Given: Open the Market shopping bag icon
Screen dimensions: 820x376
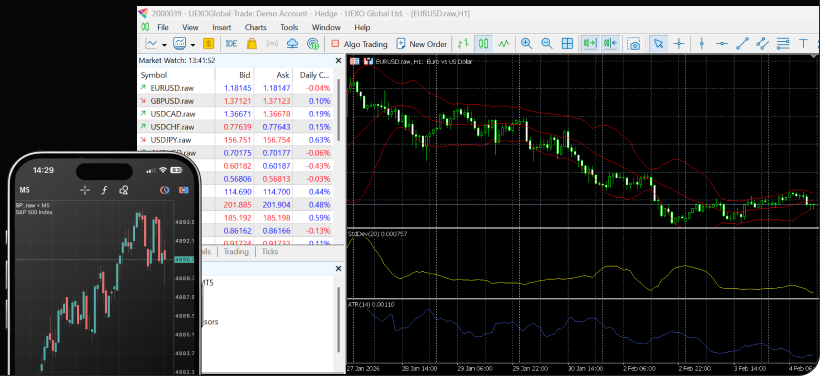Looking at the screenshot, I should (x=252, y=44).
